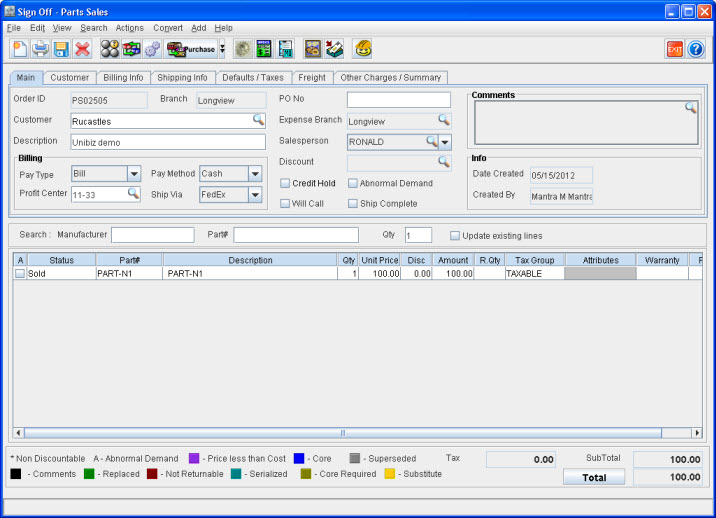This screenshot has width=716, height=518.
Task: Tick the checkbox on the PART-N1 row
Action: [x=20, y=274]
